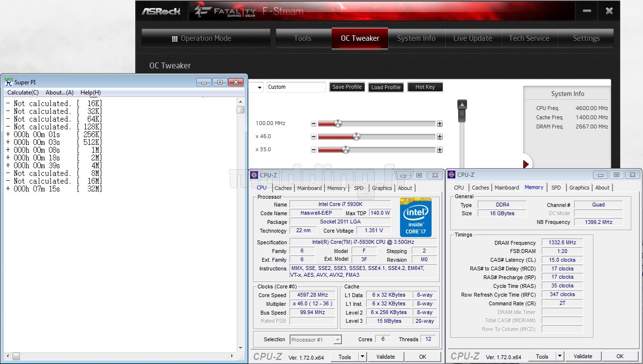Open the Tech Service tab
This screenshot has height=364, width=643.
(x=529, y=38)
